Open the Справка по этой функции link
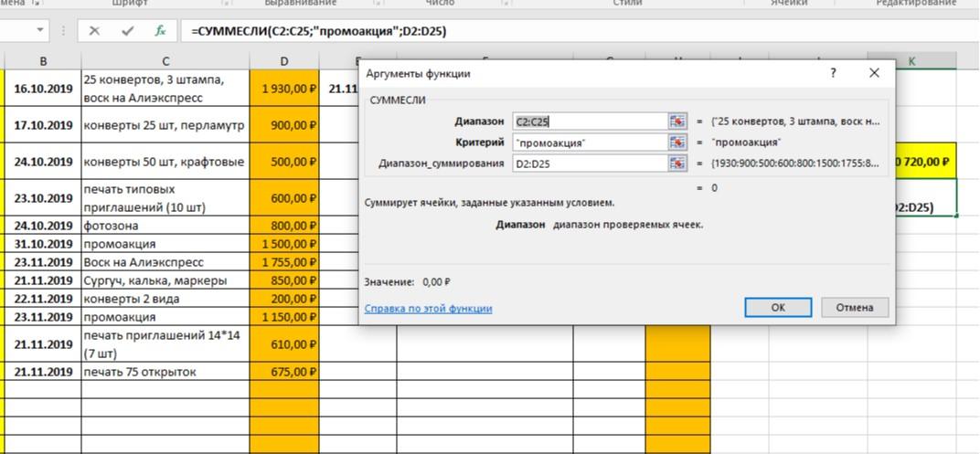Viewport: 980px width, 454px height. coord(428,309)
